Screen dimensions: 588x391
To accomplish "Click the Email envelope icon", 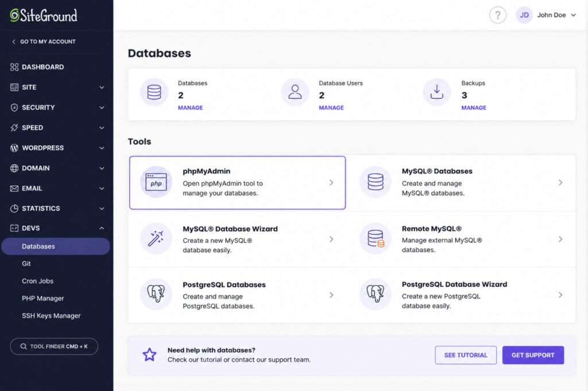I will coord(14,188).
